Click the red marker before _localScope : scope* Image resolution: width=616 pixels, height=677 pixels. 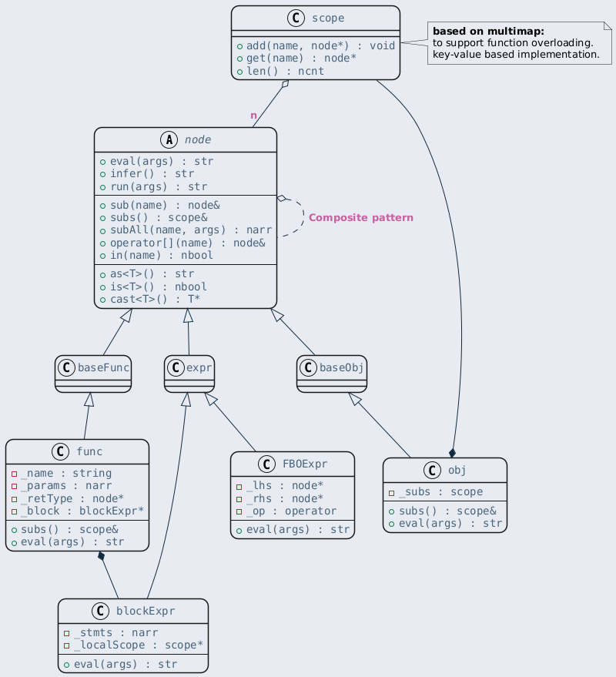(66, 646)
